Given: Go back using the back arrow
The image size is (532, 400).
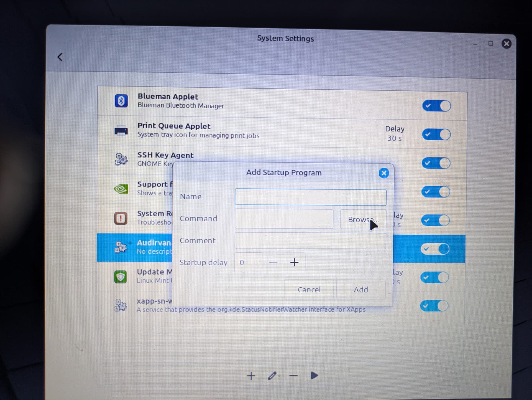Looking at the screenshot, I should click(x=60, y=57).
